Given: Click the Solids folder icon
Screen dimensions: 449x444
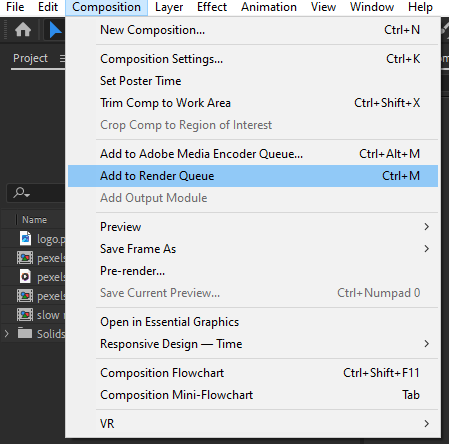Looking at the screenshot, I should tap(25, 333).
